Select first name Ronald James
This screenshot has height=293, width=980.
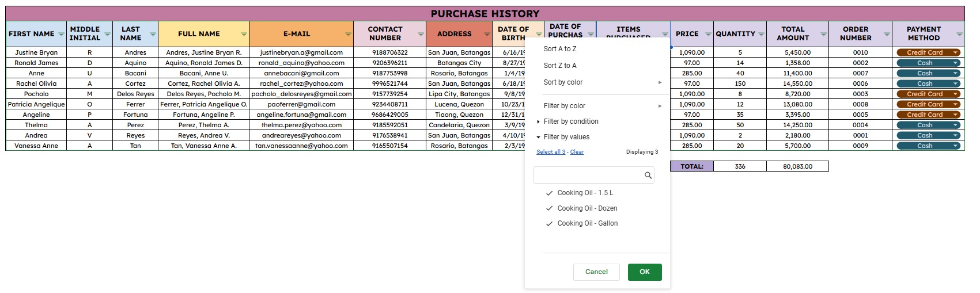36,63
